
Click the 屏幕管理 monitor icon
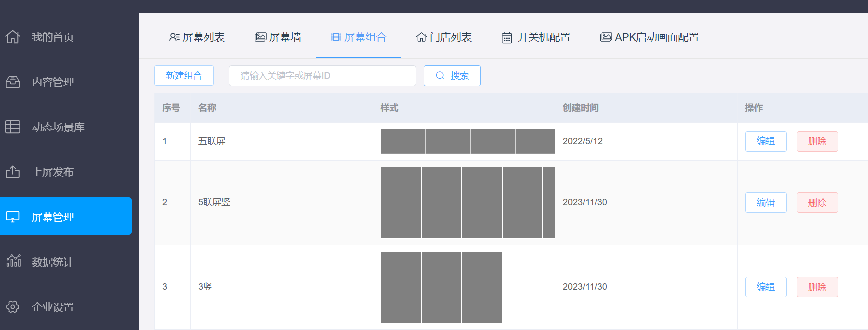[x=13, y=217]
